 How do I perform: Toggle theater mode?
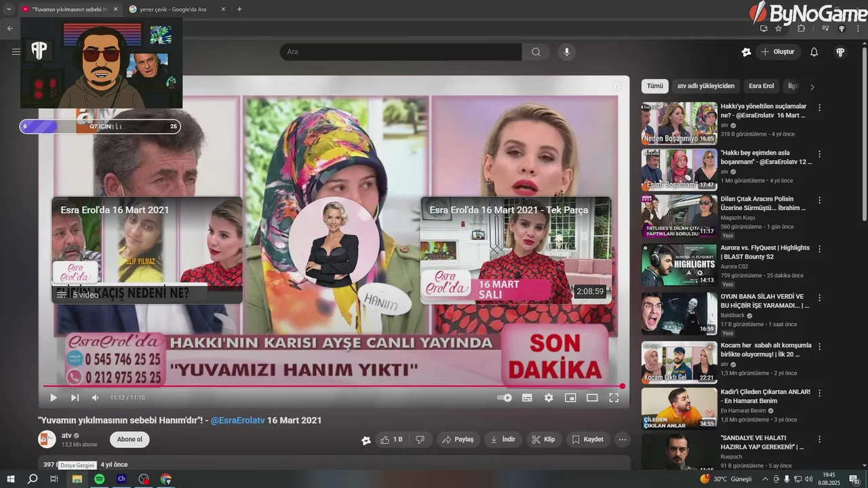coord(592,398)
